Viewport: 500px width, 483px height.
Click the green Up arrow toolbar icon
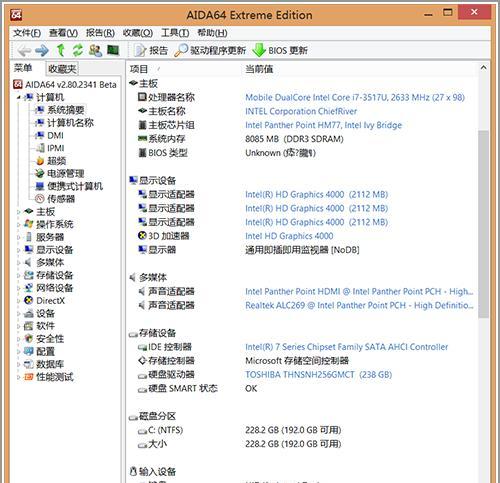[60, 50]
